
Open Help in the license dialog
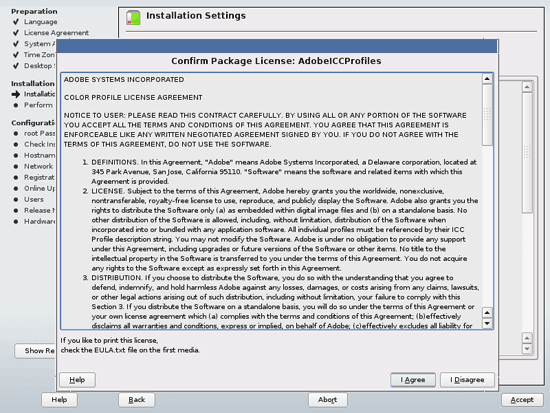[77, 380]
